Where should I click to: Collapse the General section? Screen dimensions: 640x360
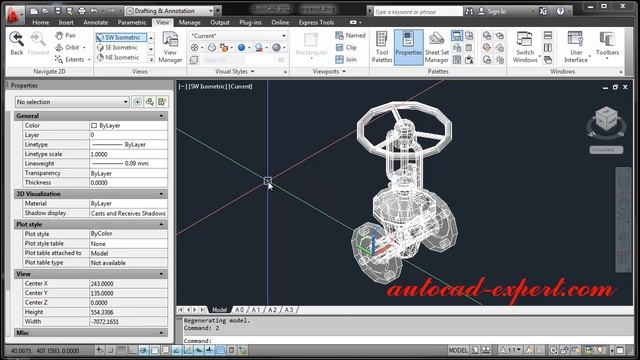pyautogui.click(x=161, y=116)
